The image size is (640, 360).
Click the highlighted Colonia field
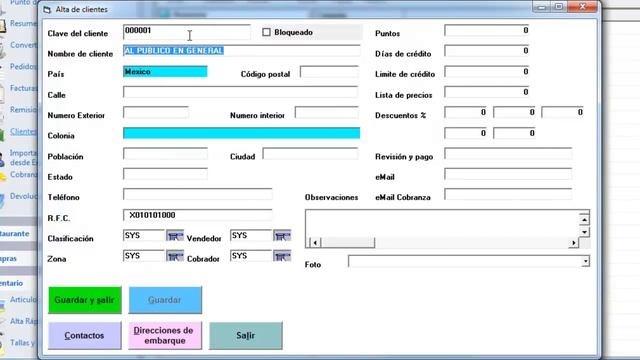coord(242,133)
